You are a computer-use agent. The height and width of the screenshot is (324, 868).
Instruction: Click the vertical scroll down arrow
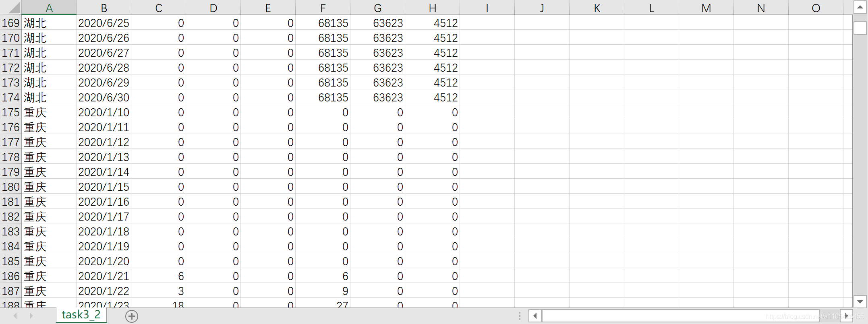860,301
